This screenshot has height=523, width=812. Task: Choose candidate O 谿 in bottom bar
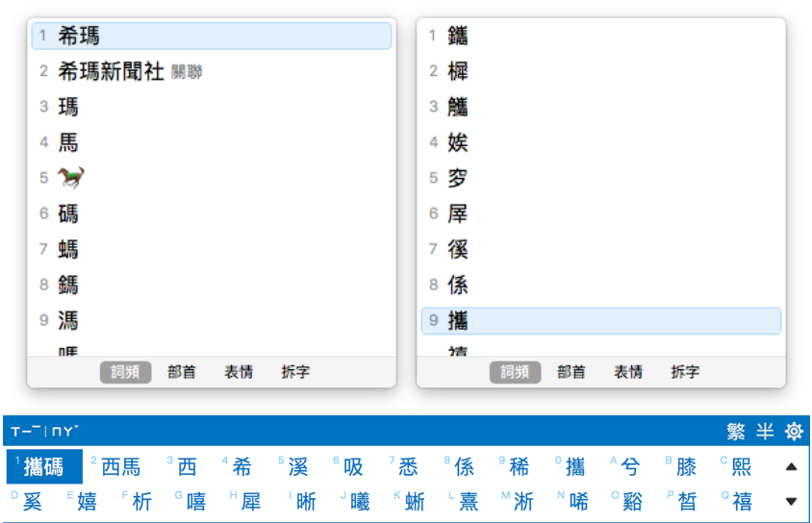[x=627, y=501]
